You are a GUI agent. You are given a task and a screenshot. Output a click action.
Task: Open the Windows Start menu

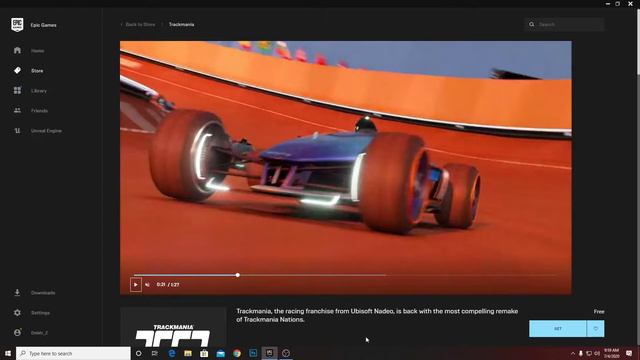pyautogui.click(x=8, y=353)
